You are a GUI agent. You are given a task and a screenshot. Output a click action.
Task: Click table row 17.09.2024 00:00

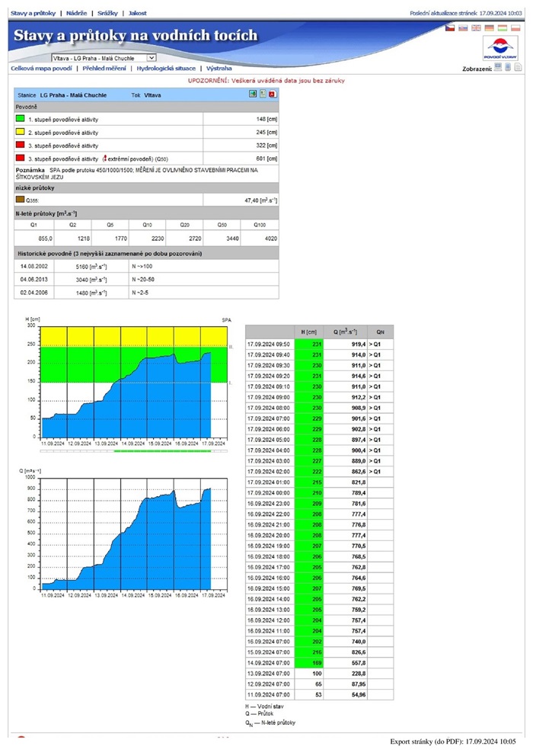click(320, 493)
